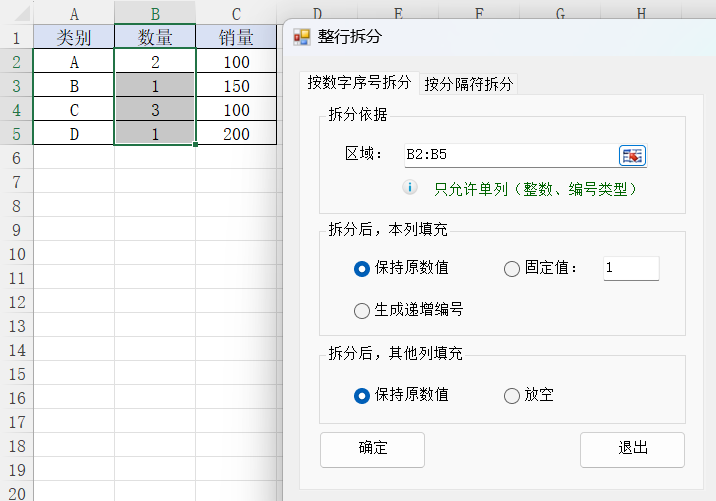Image resolution: width=716 pixels, height=501 pixels.
Task: Select column B header
Action: click(155, 13)
